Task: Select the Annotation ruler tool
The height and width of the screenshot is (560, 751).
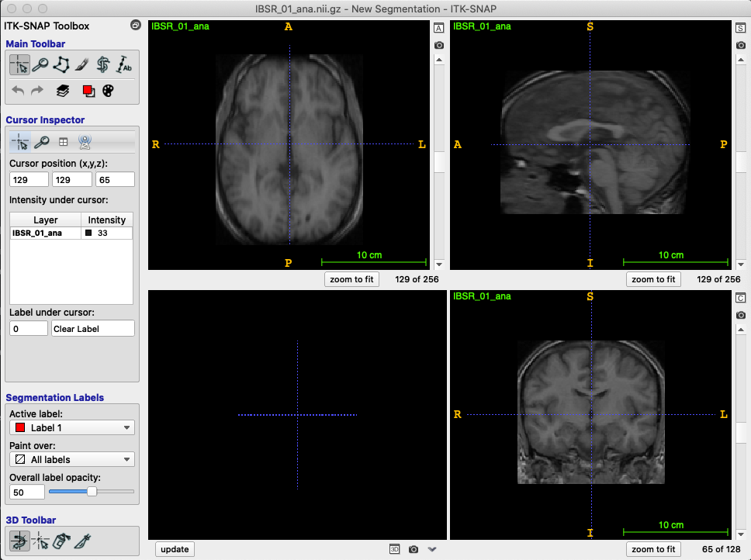Action: click(124, 65)
